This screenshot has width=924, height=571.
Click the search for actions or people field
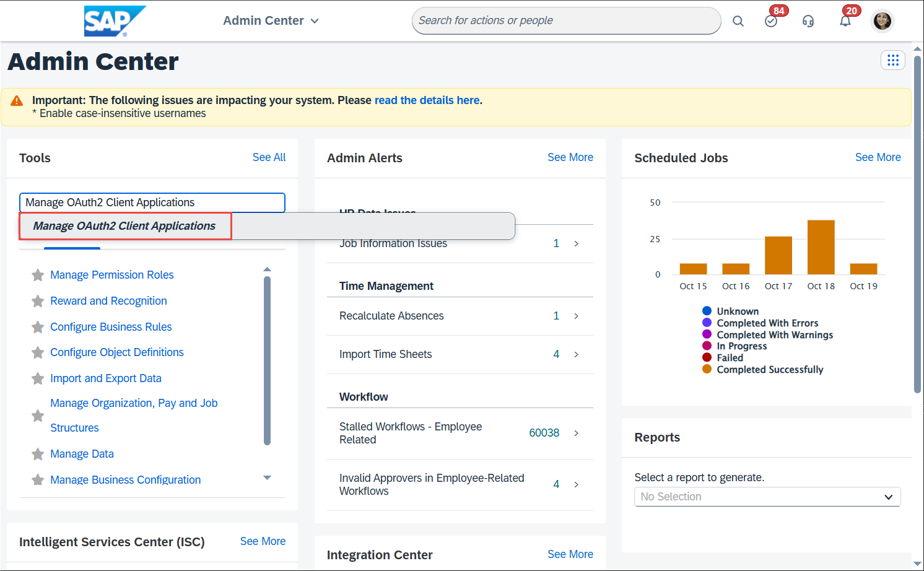[565, 21]
